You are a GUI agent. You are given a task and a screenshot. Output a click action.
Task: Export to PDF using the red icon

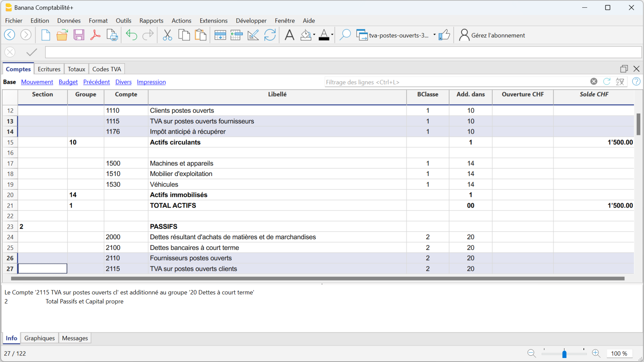pyautogui.click(x=95, y=35)
